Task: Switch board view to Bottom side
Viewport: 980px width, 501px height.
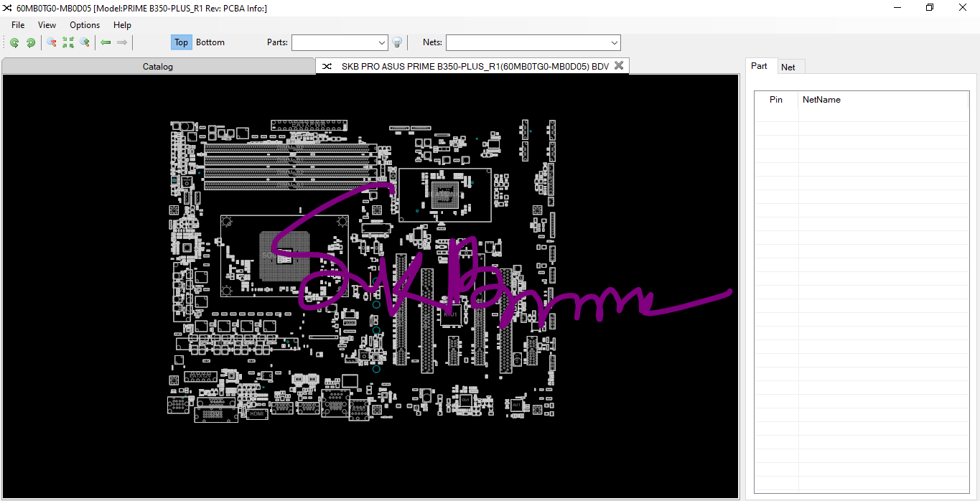Action: tap(210, 42)
